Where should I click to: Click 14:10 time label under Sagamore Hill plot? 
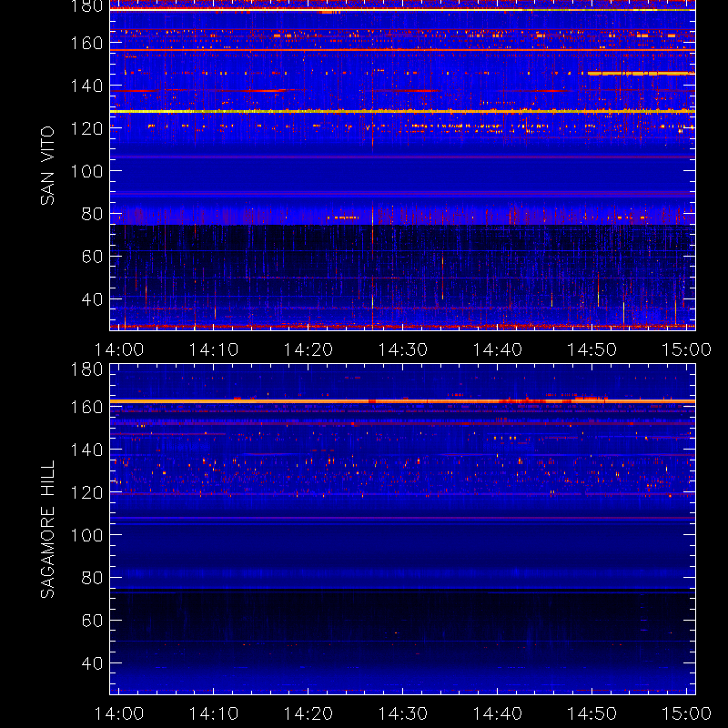(x=214, y=713)
